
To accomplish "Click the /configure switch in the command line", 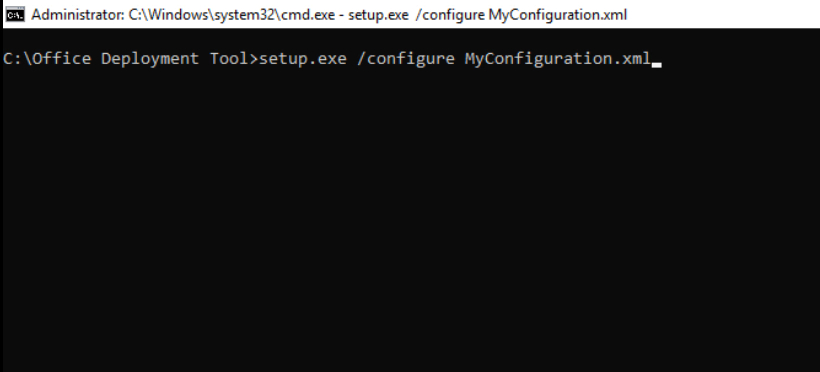I will (406, 59).
